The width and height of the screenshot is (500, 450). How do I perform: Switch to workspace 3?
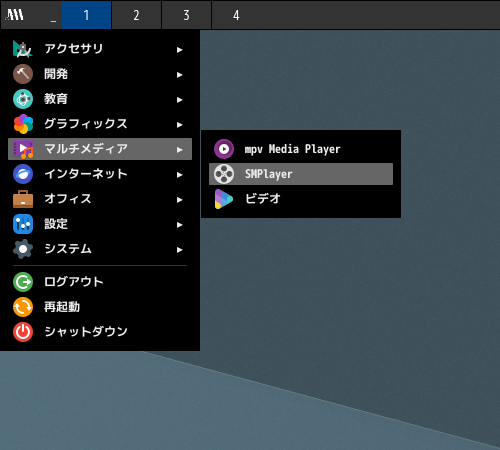point(186,15)
